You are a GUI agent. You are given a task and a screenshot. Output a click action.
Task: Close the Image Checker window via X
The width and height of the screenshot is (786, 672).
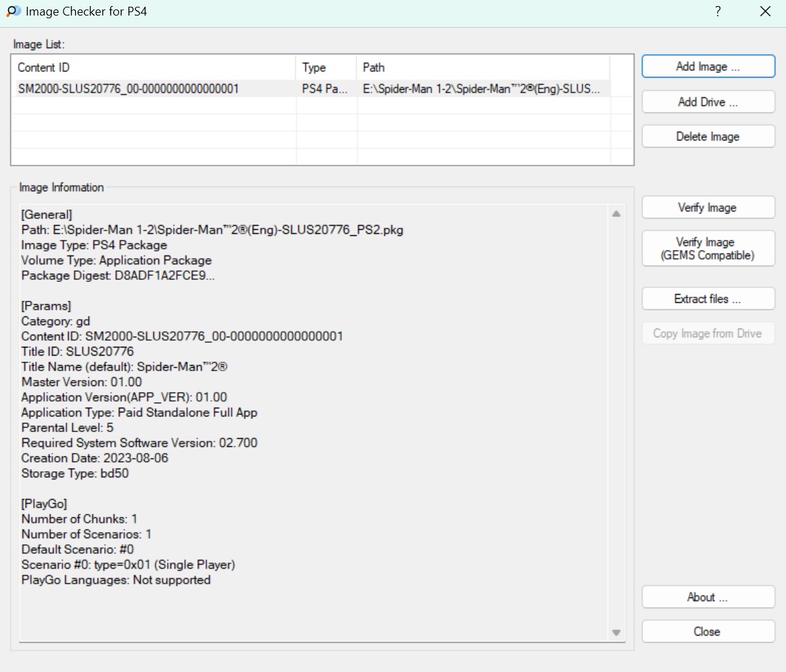point(765,11)
